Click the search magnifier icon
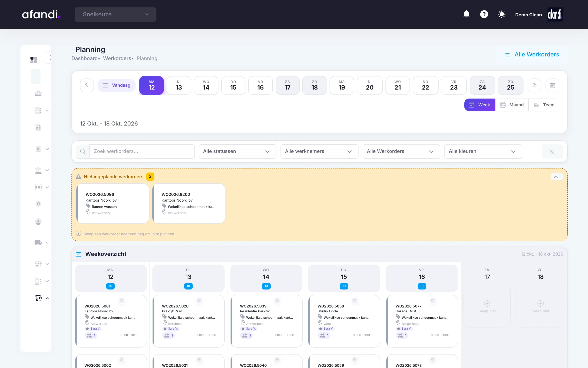This screenshot has height=368, width=588. pyautogui.click(x=83, y=151)
